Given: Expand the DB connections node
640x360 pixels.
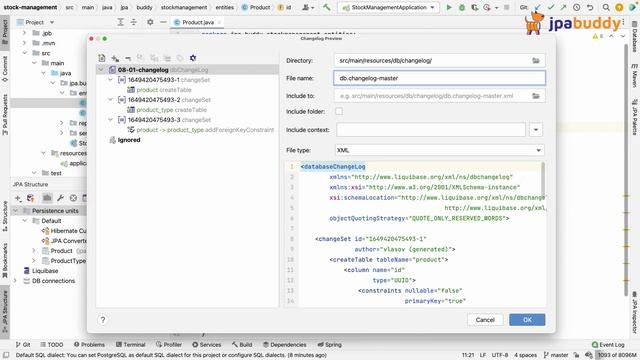Looking at the screenshot, I should tap(16, 281).
